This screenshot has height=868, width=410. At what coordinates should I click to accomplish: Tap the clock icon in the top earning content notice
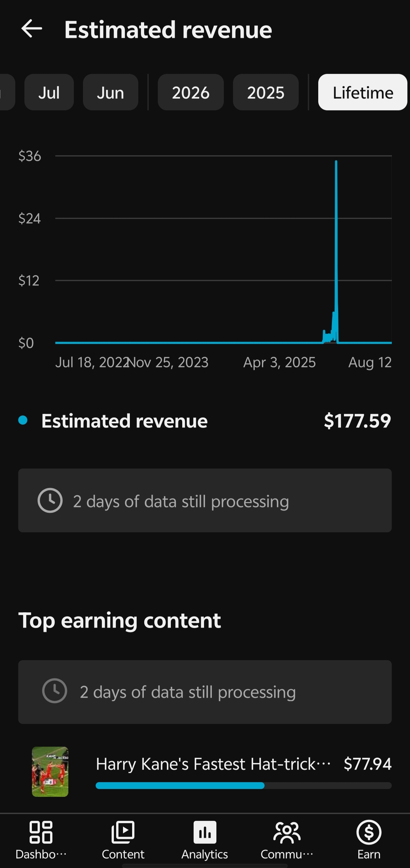[55, 691]
